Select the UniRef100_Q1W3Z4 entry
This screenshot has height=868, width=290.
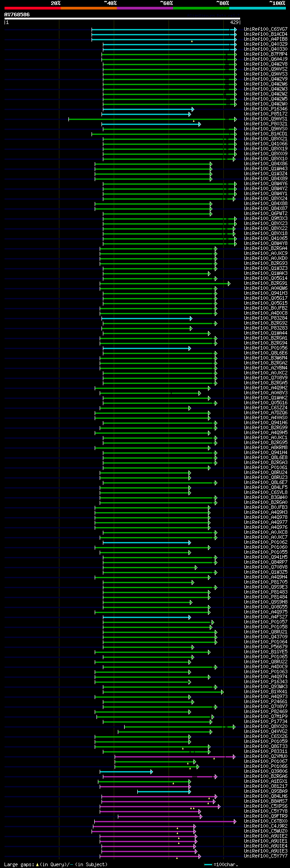266,173
